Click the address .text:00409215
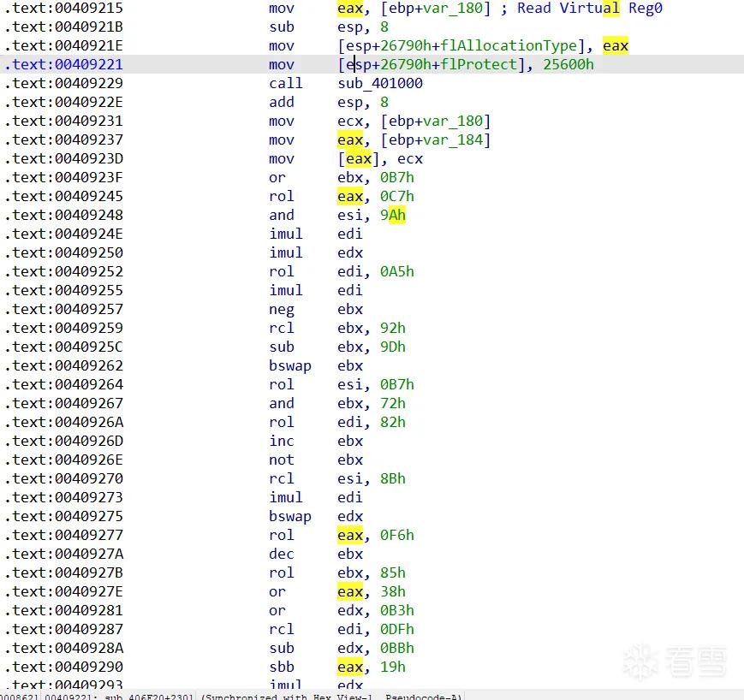Viewport: 744px width, 700px height. (x=63, y=8)
